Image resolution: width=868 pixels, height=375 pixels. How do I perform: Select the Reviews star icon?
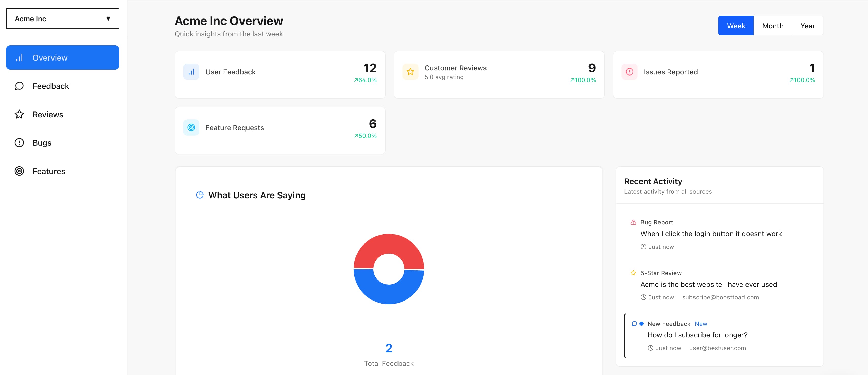[19, 114]
